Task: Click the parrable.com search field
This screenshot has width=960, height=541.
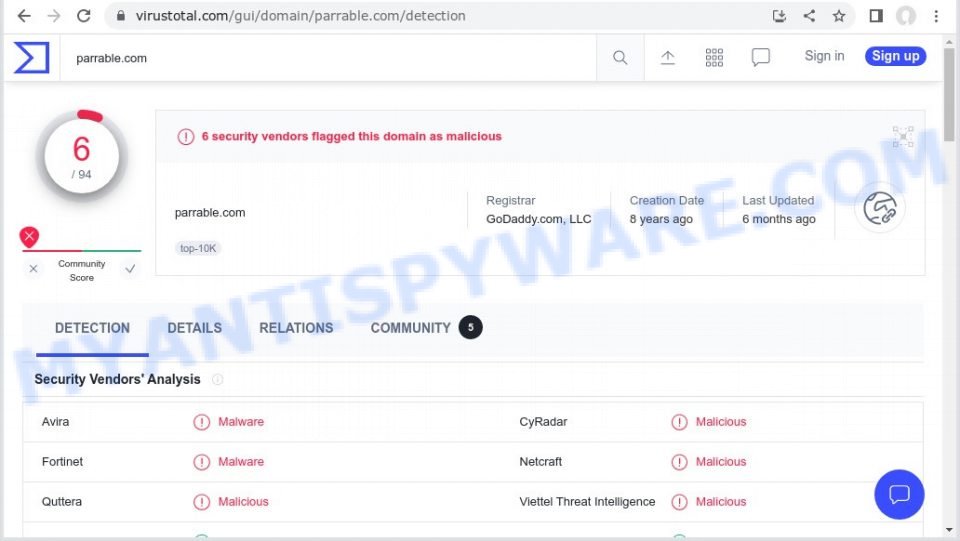Action: [328, 58]
